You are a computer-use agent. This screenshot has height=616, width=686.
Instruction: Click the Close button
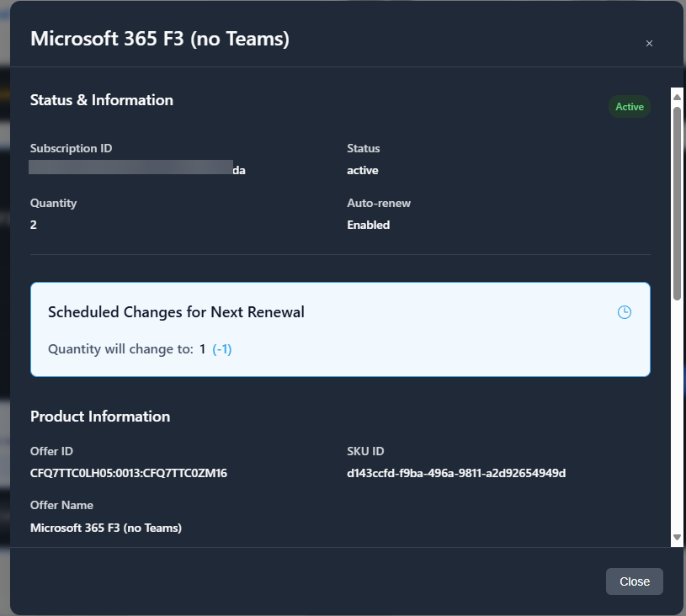point(635,581)
